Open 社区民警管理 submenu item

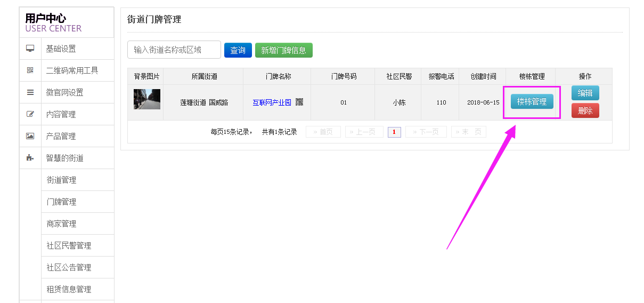point(78,245)
